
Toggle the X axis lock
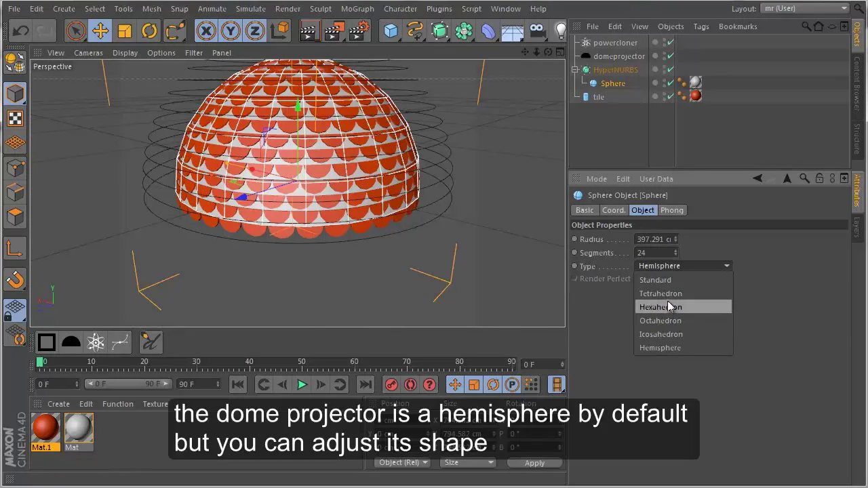coord(206,30)
